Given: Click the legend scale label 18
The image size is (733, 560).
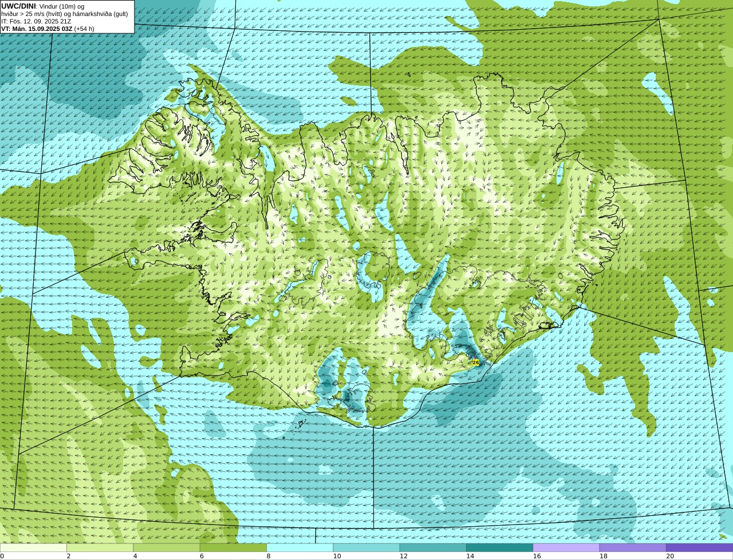Looking at the screenshot, I should (x=603, y=556).
